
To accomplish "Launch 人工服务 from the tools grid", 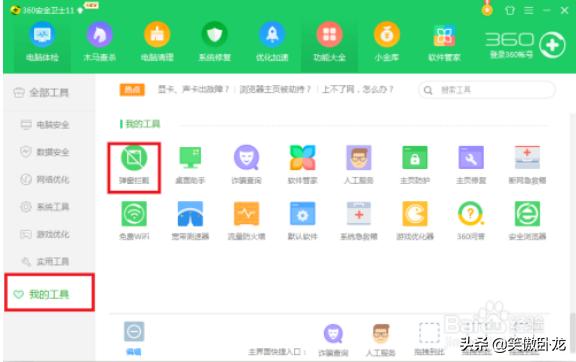I will tap(359, 165).
